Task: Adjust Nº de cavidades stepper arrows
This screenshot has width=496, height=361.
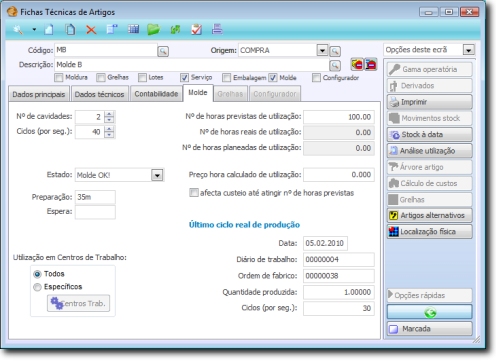Action: point(109,117)
